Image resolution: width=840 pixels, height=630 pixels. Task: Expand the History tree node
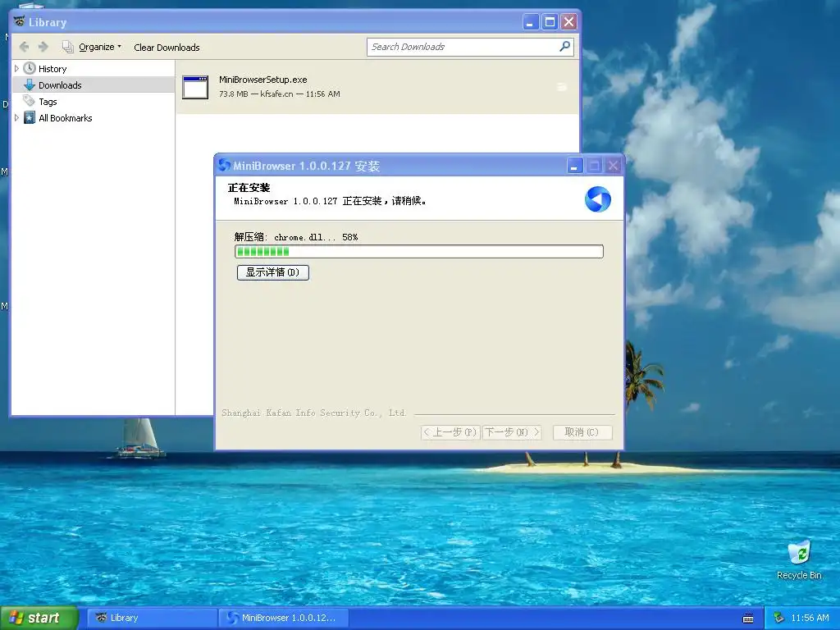(x=16, y=69)
